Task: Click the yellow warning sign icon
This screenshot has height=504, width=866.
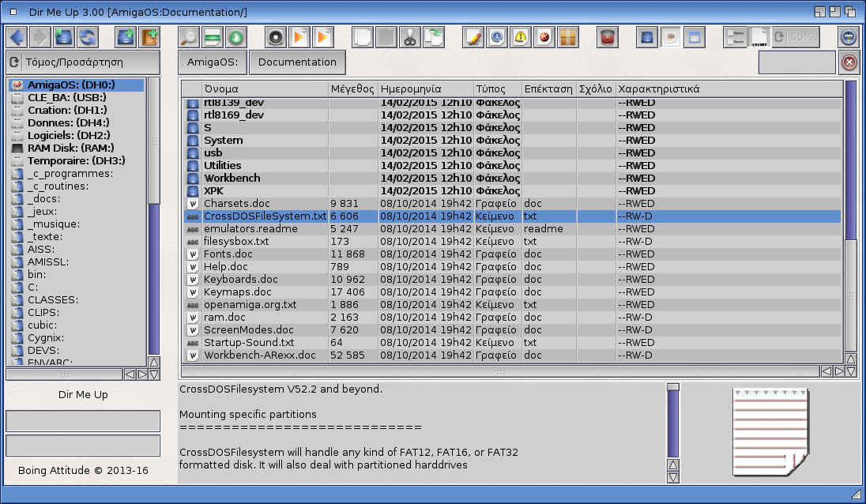Action: 521,37
